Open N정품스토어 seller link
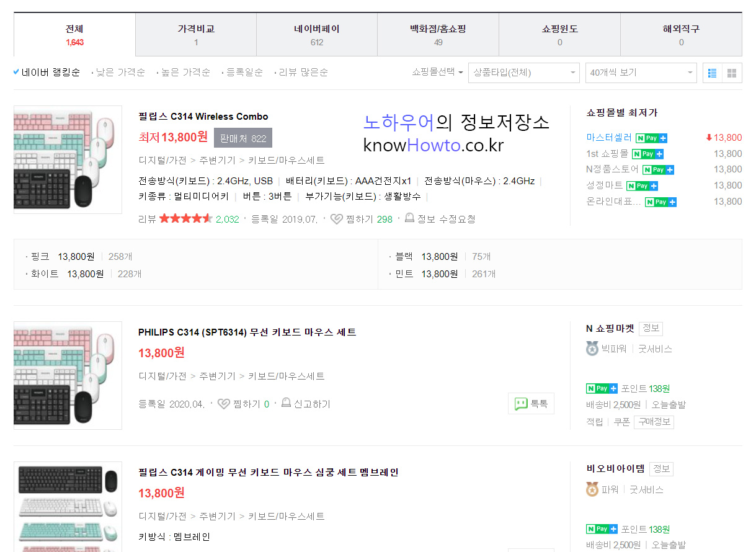The width and height of the screenshot is (756, 552). pos(613,169)
